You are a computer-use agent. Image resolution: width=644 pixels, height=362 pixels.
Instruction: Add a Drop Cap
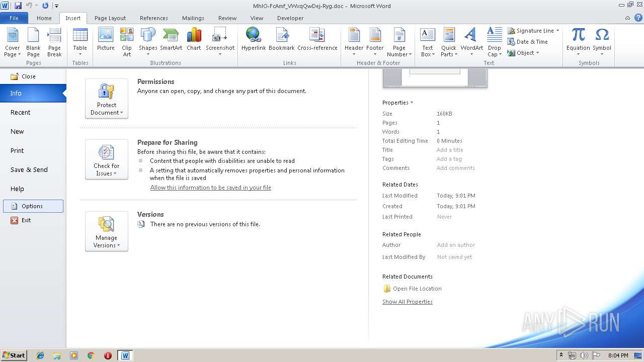494,42
